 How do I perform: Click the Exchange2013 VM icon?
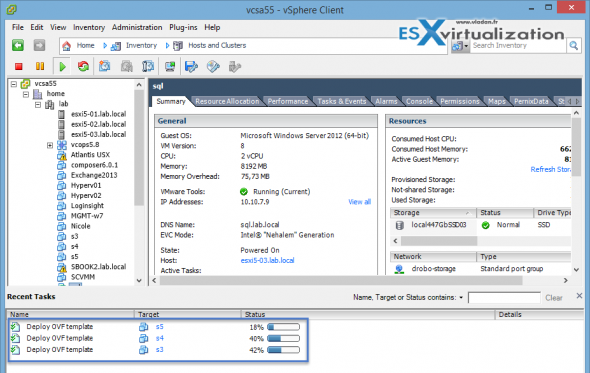pos(62,175)
